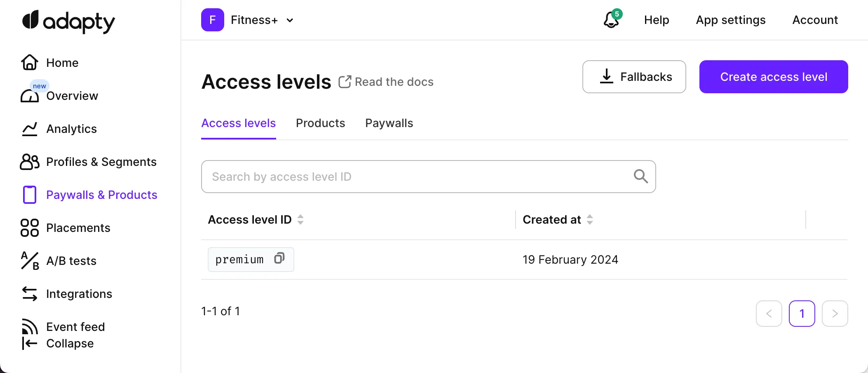
Task: Go to Profiles & Segments
Action: pyautogui.click(x=101, y=162)
